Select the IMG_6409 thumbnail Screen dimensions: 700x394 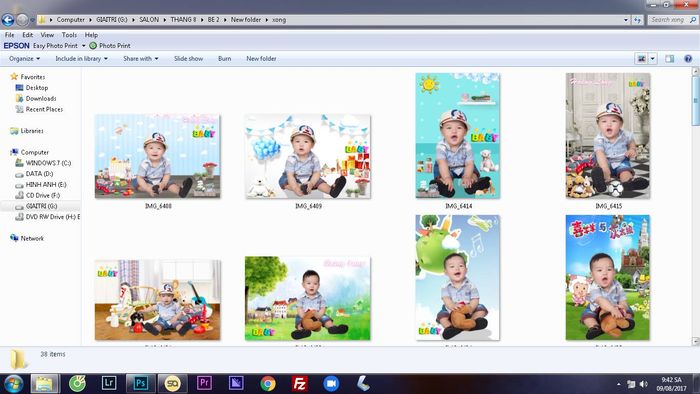(308, 156)
